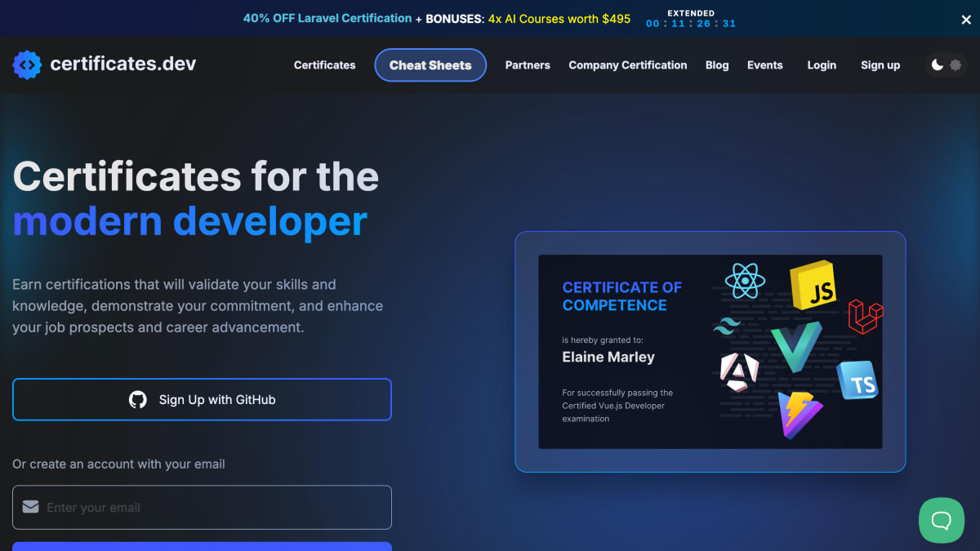Go to the Partners page
Viewport: 980px width, 551px height.
click(x=528, y=65)
